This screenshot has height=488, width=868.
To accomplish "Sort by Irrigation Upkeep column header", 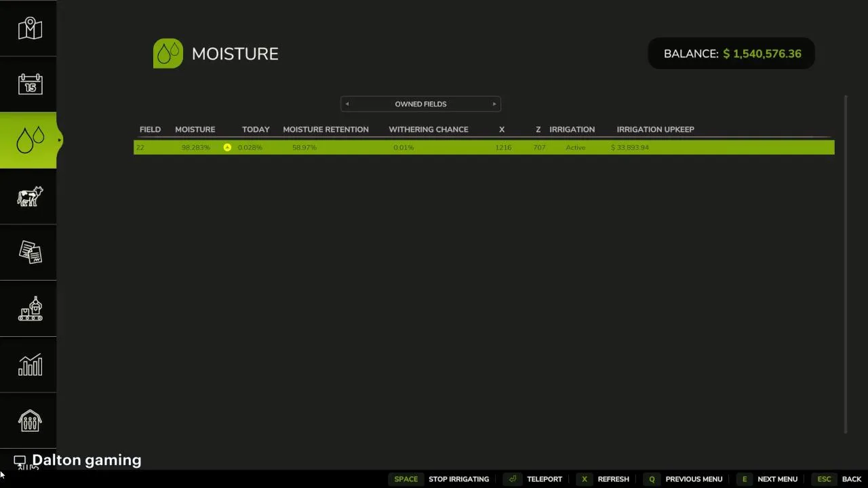I will click(655, 129).
